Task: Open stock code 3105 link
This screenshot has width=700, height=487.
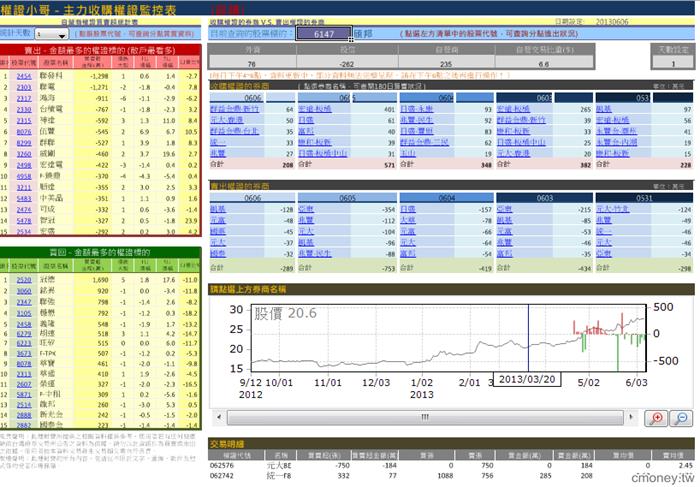Action: pyautogui.click(x=24, y=313)
